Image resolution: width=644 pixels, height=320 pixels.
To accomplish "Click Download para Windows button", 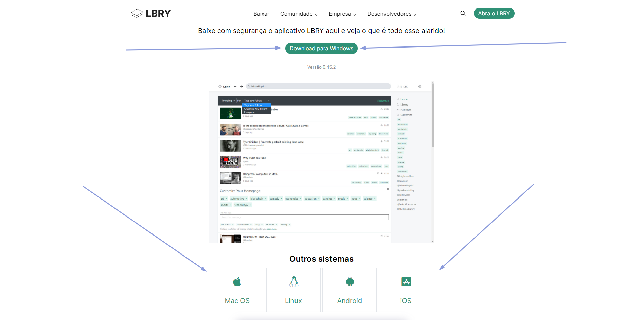I will point(321,48).
